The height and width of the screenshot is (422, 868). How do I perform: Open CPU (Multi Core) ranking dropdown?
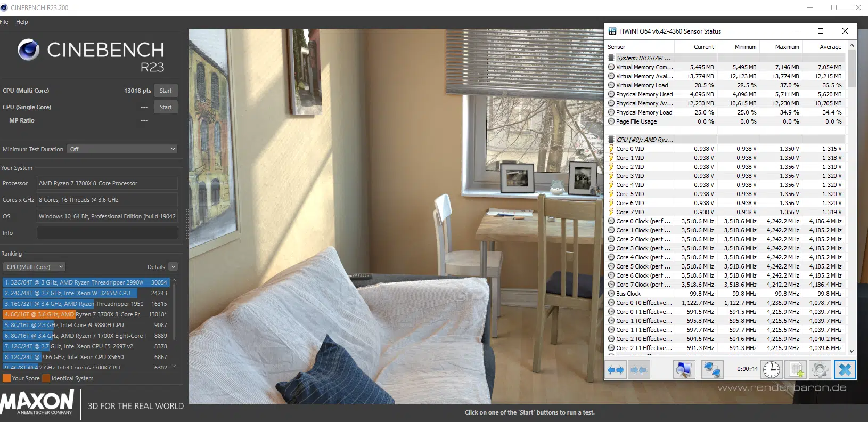click(34, 267)
